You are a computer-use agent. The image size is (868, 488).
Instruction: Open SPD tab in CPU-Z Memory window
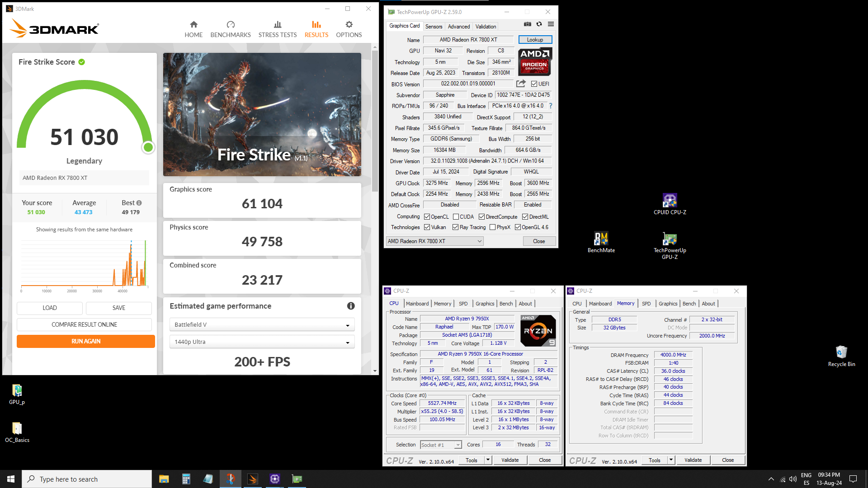click(646, 304)
